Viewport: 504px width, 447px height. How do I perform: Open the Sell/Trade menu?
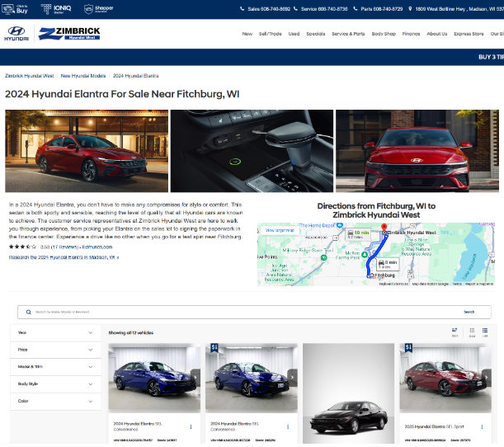(271, 34)
